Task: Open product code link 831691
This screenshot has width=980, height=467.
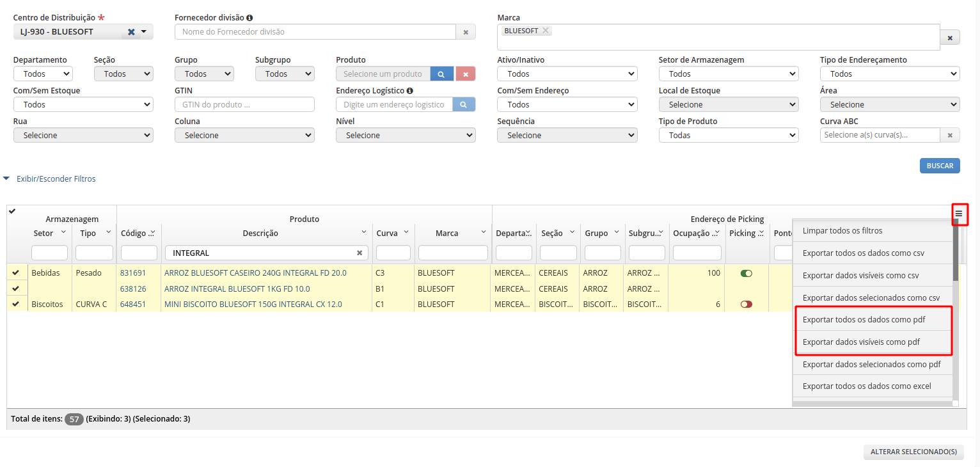Action: [x=133, y=273]
